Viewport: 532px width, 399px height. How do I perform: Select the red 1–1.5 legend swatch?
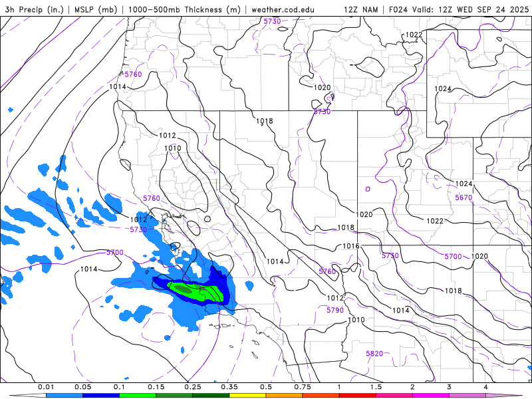pos(358,396)
